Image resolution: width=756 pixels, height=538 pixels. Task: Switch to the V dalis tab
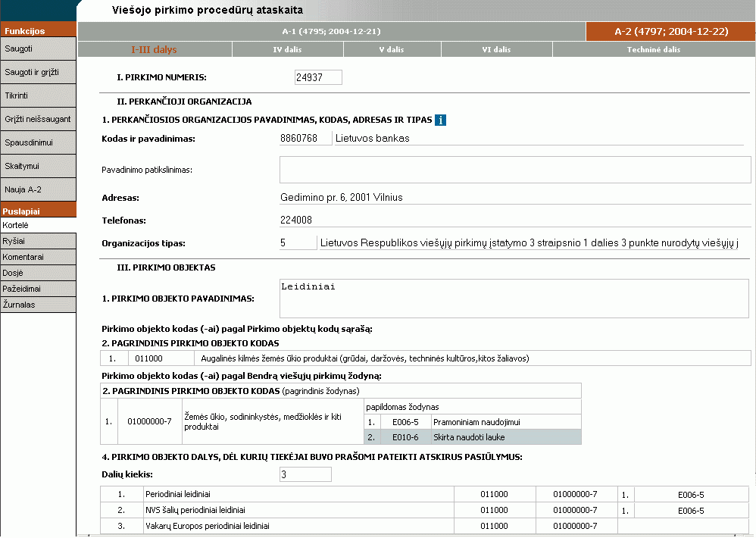[392, 50]
